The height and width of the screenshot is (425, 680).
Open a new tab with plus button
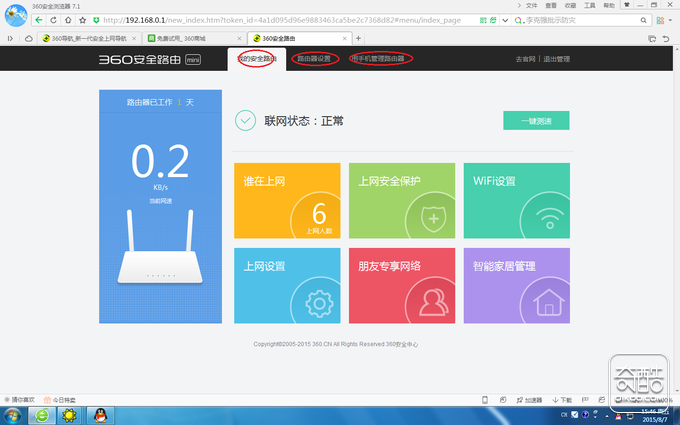[358, 39]
